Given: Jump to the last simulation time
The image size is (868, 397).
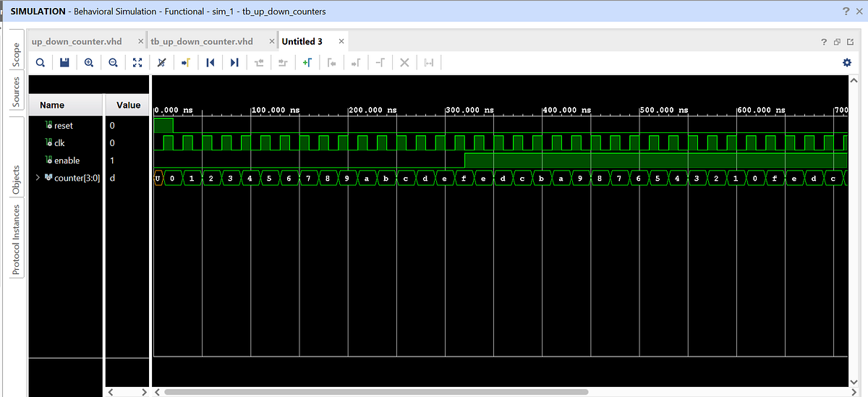Looking at the screenshot, I should pyautogui.click(x=234, y=63).
